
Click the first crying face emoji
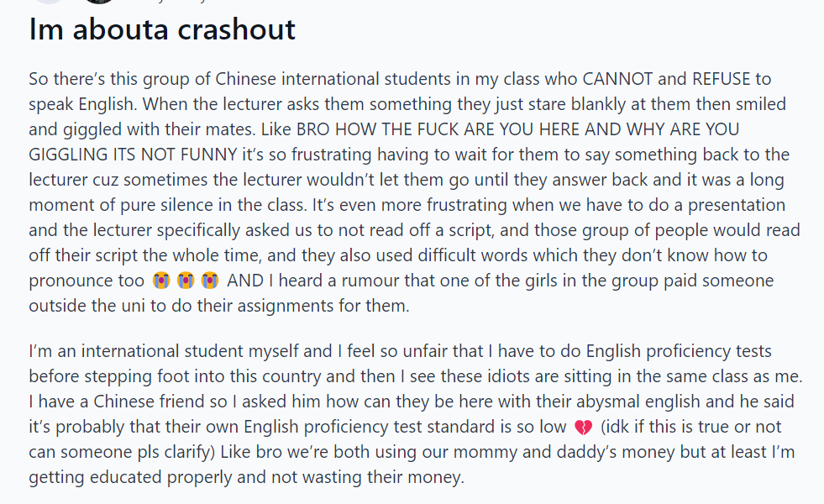(x=161, y=281)
